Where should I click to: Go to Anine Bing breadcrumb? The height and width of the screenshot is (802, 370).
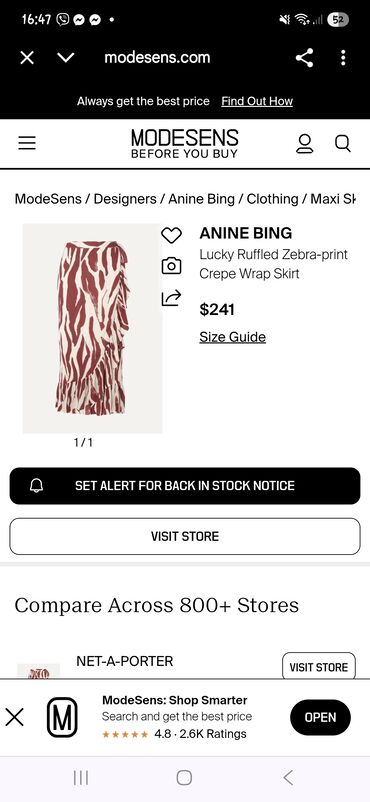(202, 199)
